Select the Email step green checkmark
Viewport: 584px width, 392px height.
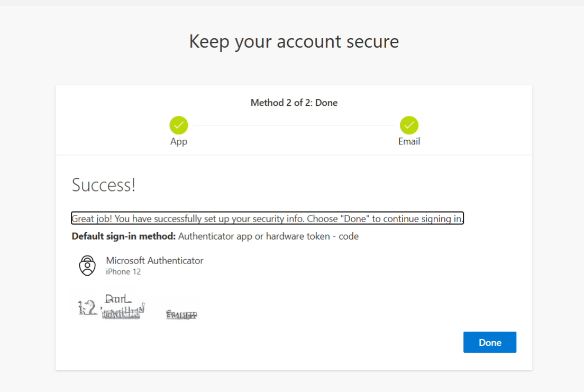pyautogui.click(x=409, y=125)
